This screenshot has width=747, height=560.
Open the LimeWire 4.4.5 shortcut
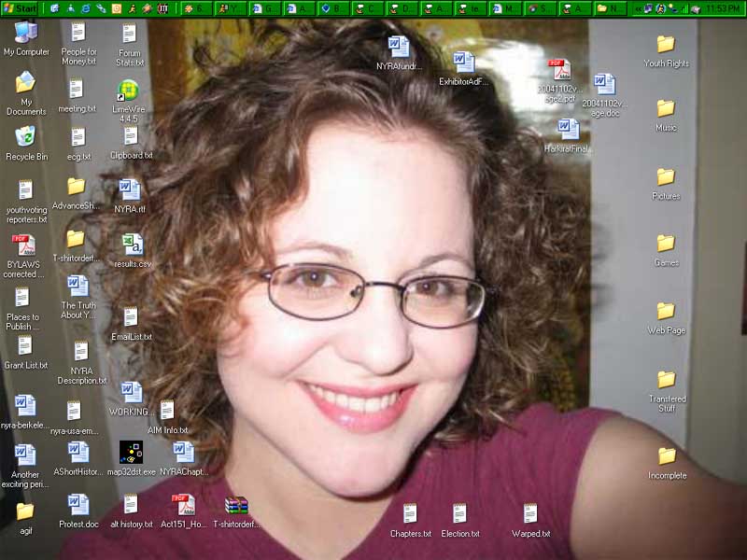(128, 91)
